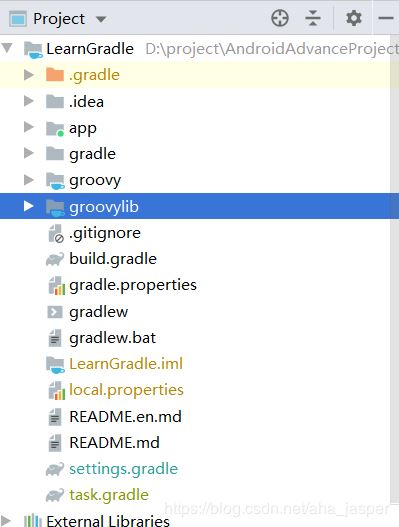Click the README.en.md file icon

tap(55, 417)
